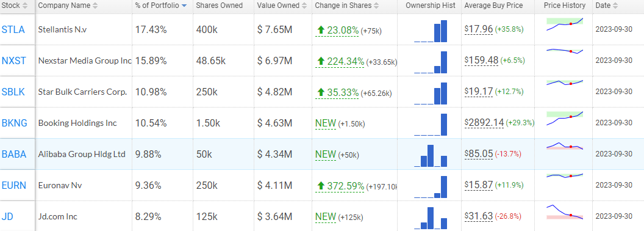
Task: Open the EURN stock ticker link
Action: (14, 185)
